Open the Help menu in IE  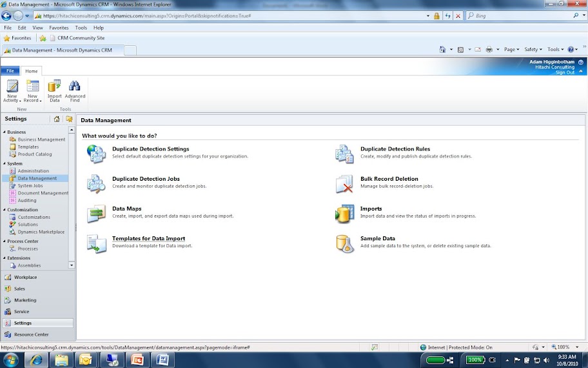99,28
